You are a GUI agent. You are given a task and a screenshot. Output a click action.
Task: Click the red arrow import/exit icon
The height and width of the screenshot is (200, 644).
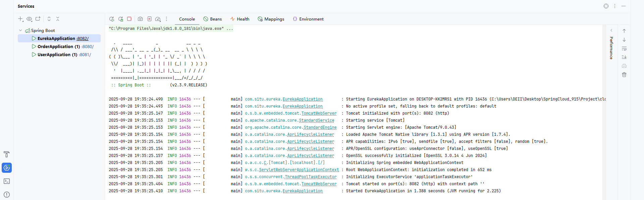pos(149,19)
